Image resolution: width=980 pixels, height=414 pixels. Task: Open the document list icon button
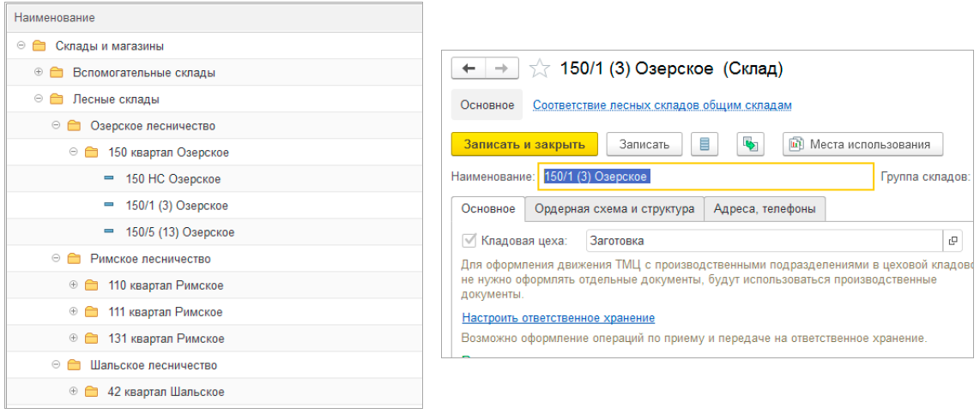(705, 144)
